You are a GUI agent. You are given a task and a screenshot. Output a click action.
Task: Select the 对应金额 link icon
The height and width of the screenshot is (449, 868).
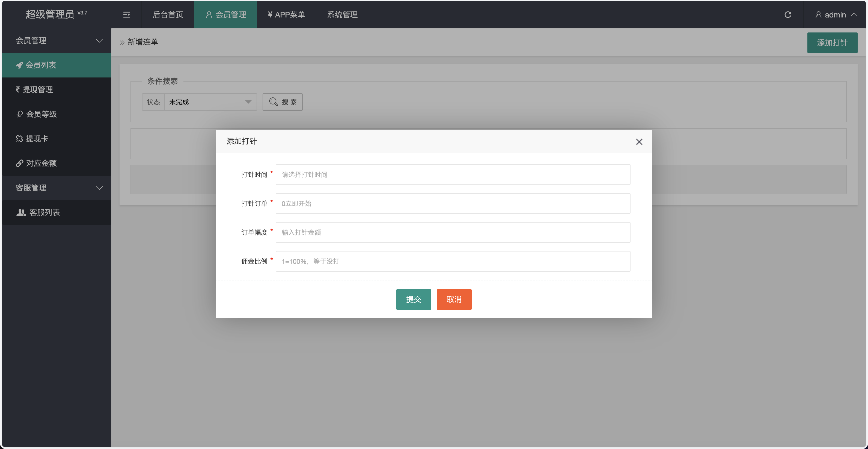[19, 163]
